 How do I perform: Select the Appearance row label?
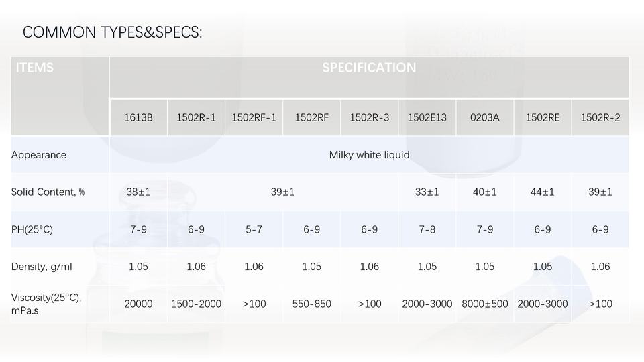click(x=39, y=155)
